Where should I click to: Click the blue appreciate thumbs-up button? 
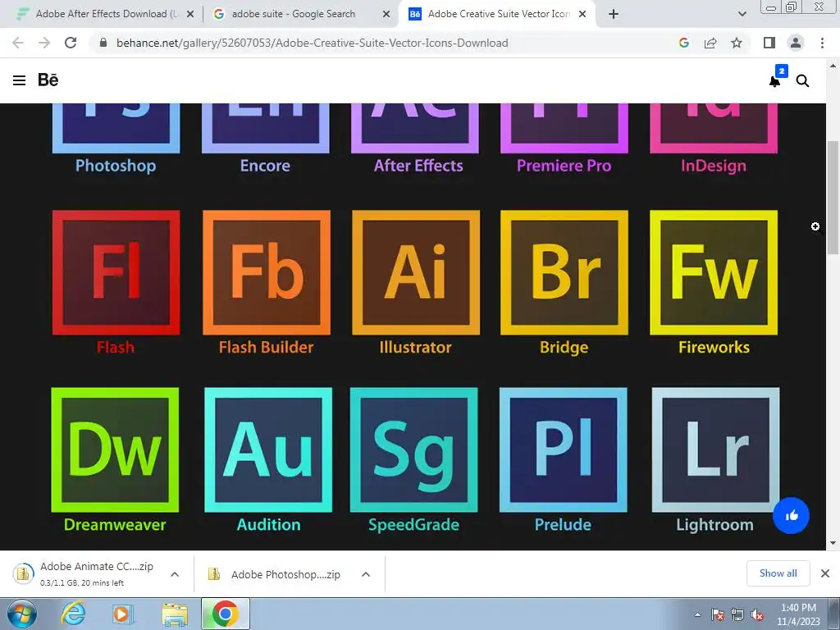click(792, 515)
